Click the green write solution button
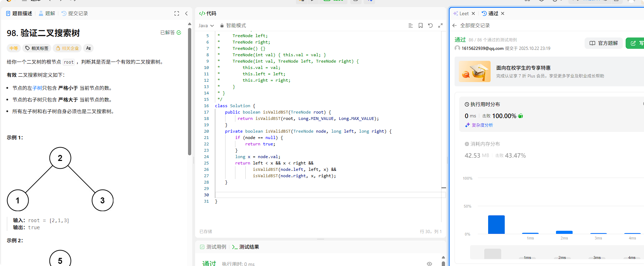 [635, 43]
